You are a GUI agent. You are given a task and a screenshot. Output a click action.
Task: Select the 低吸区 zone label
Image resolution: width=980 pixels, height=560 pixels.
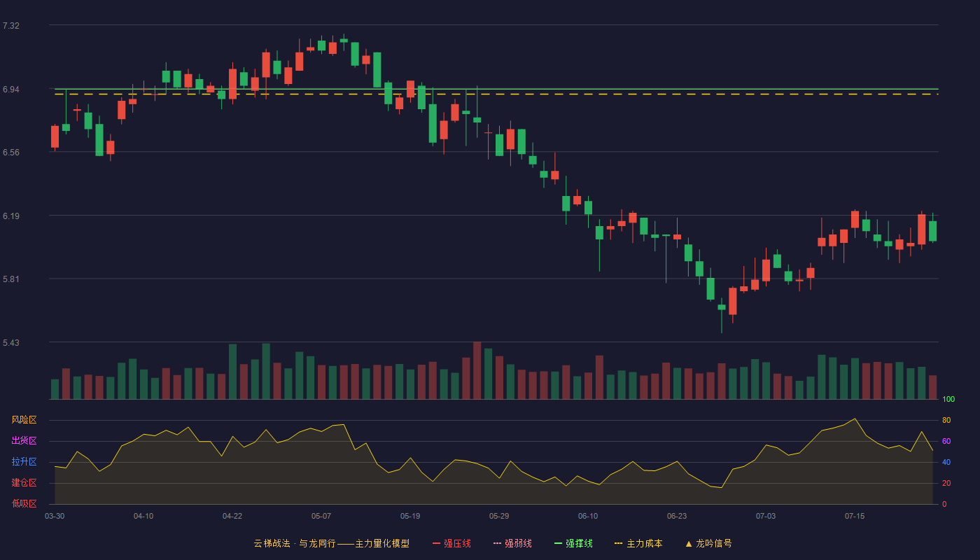coord(24,503)
